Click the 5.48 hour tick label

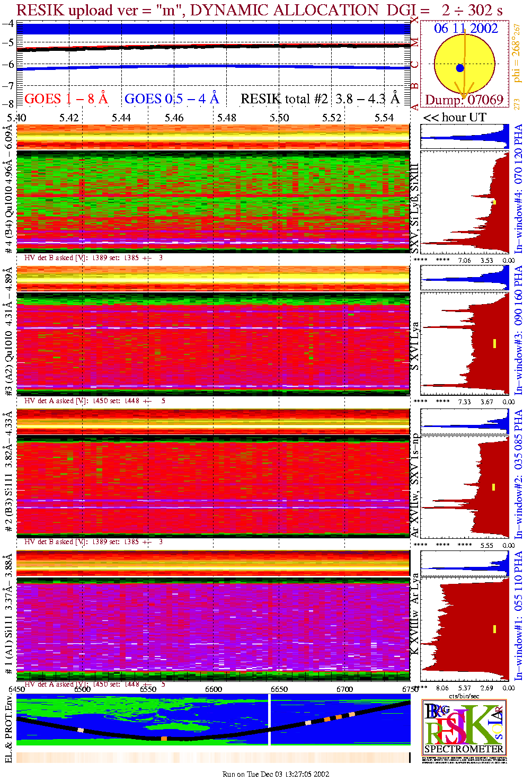(226, 118)
